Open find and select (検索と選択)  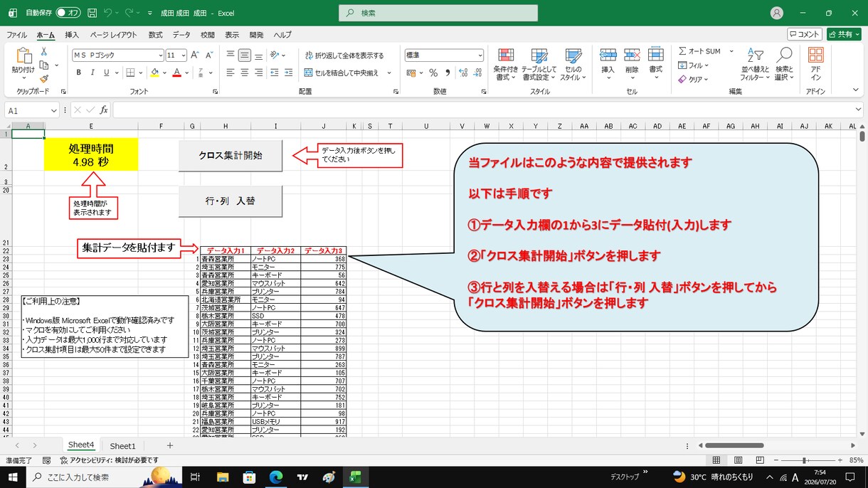coord(784,65)
